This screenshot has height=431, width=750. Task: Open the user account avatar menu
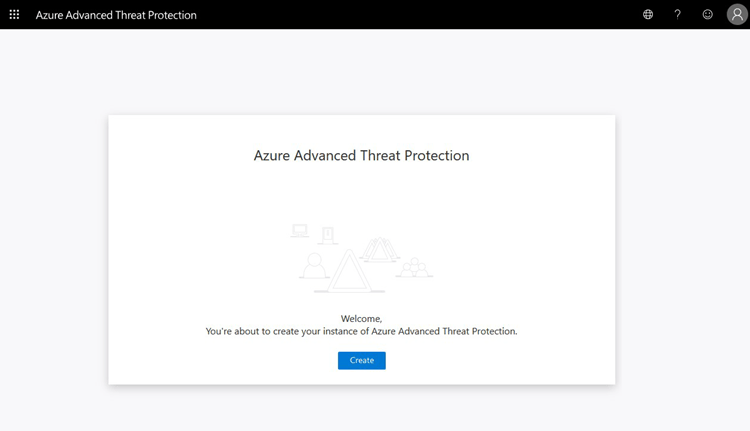(x=737, y=15)
